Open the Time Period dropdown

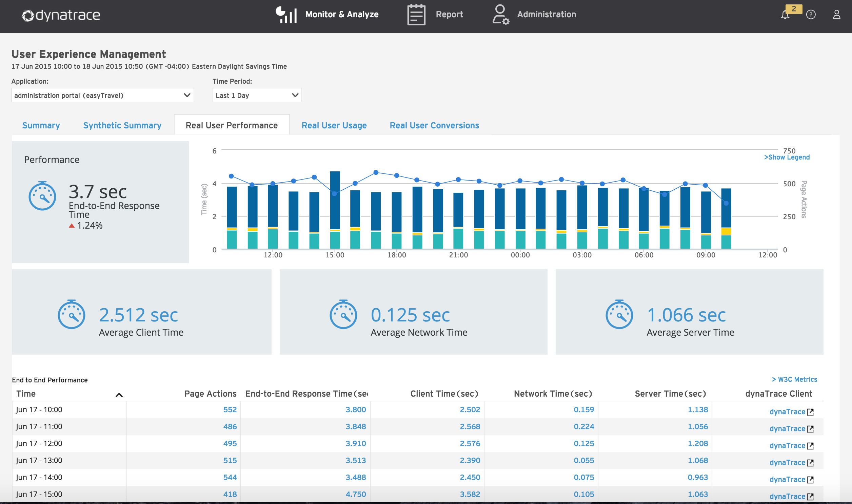point(257,95)
